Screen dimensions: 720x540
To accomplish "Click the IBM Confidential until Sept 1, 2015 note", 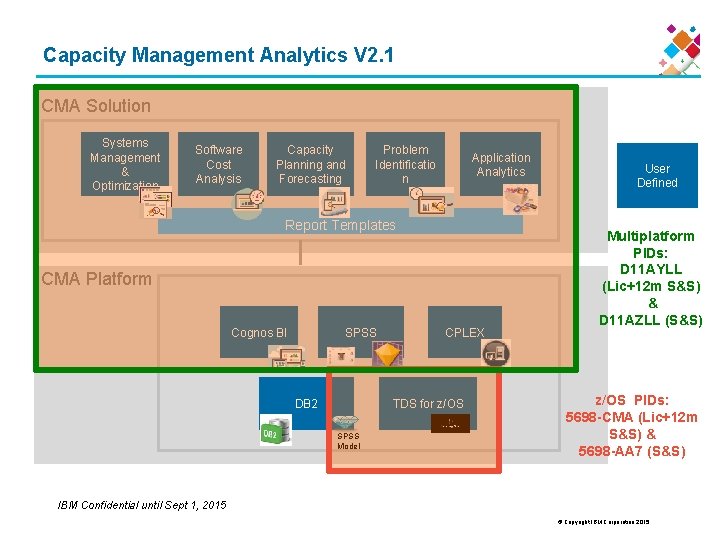I will tap(142, 505).
